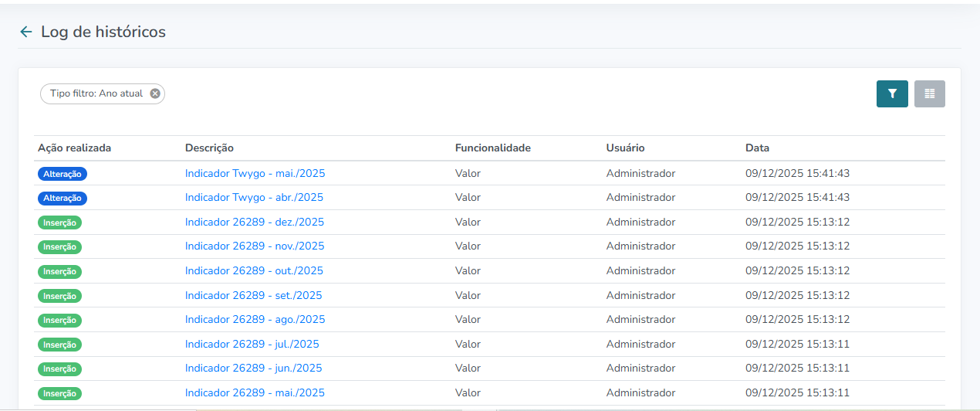Click the Descrição column header

click(x=209, y=148)
